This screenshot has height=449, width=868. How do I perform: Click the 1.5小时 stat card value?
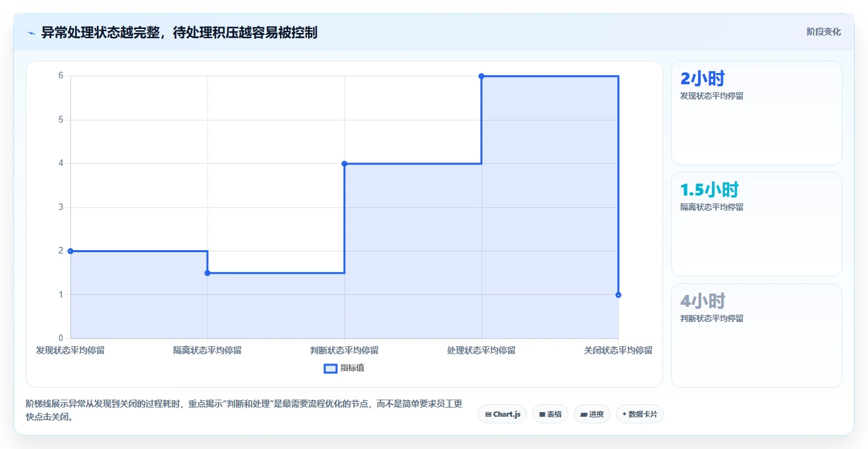tap(709, 190)
